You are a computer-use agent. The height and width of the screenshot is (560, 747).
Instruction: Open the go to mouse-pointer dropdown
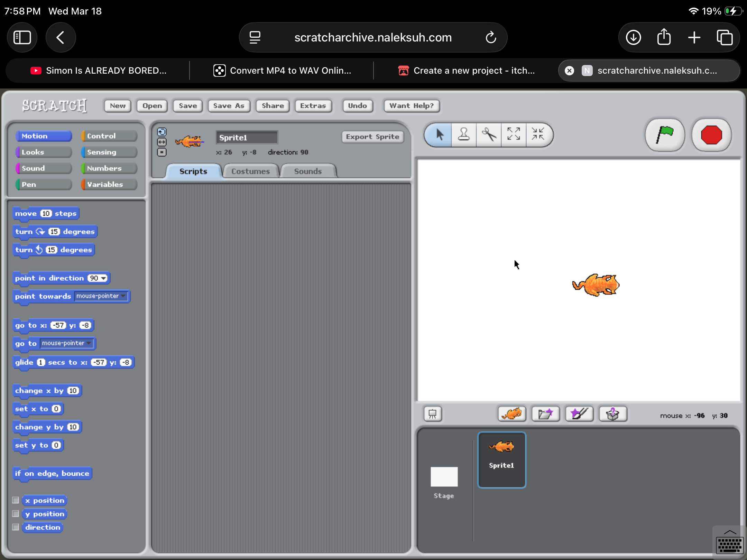point(89,343)
